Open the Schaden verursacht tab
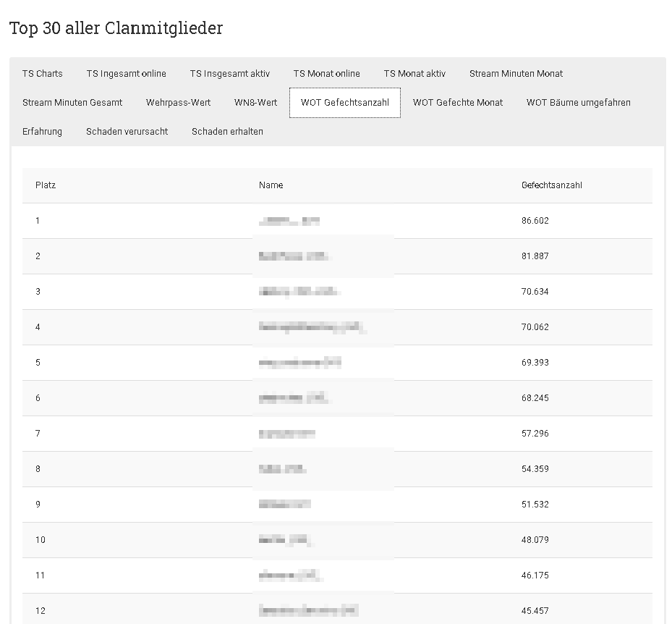The width and height of the screenshot is (672, 624). coord(127,132)
